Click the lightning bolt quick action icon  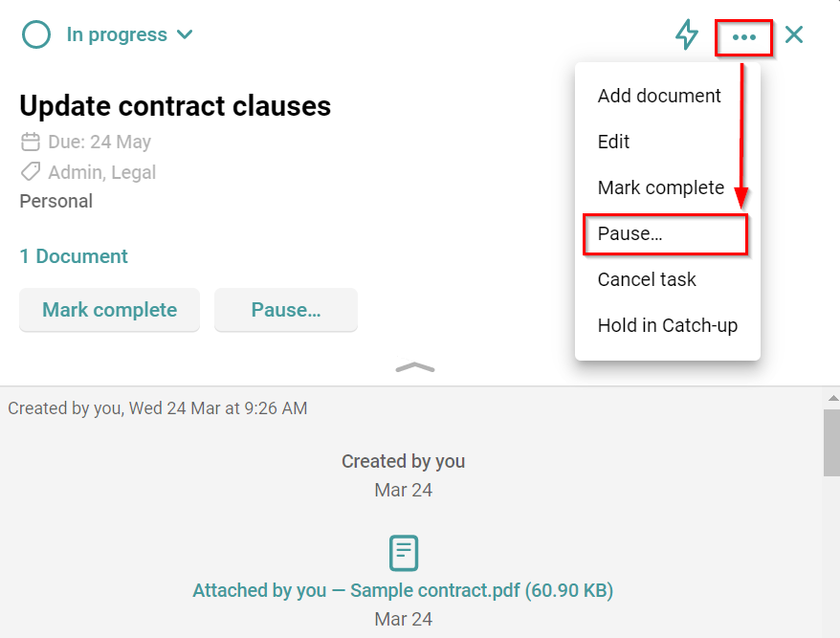point(687,35)
